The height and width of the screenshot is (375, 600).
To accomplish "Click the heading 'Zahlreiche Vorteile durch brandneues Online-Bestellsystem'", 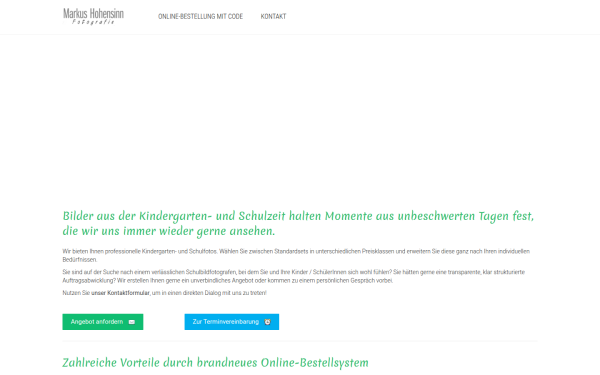I will 215,363.
